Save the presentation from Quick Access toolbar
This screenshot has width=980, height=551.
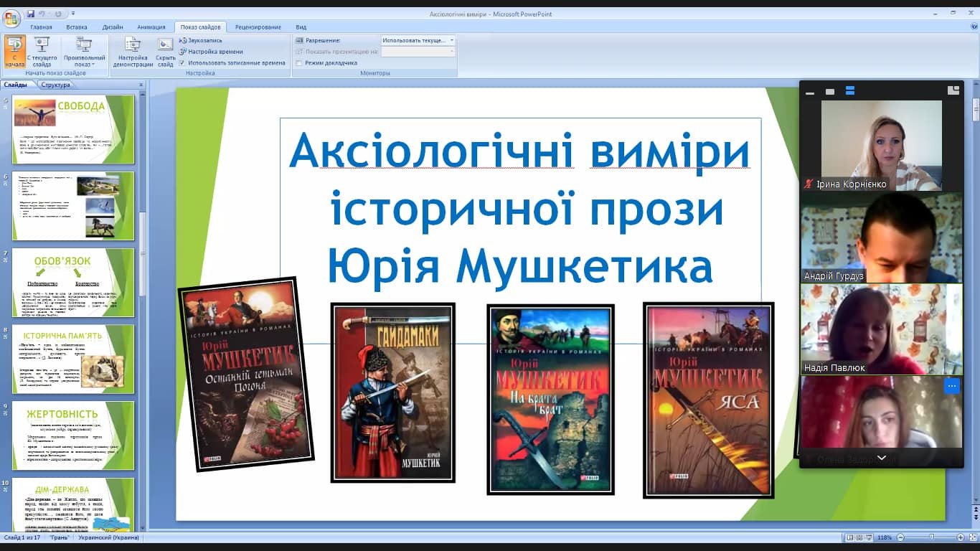31,14
